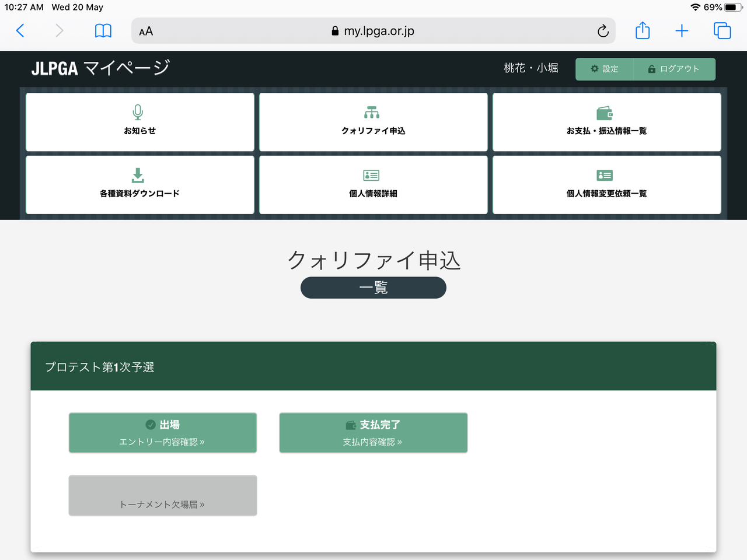This screenshot has height=560, width=747.
Task: Tap the Wi-Fi status icon
Action: pos(695,7)
